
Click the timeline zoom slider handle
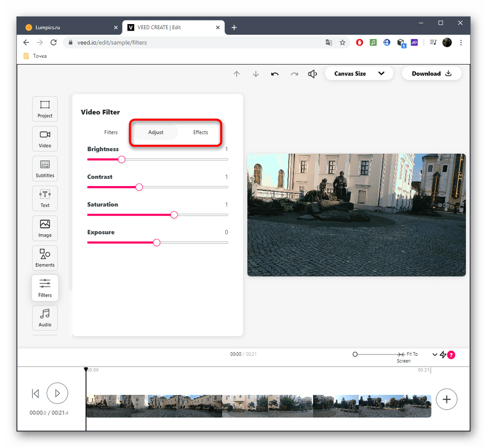tap(355, 354)
